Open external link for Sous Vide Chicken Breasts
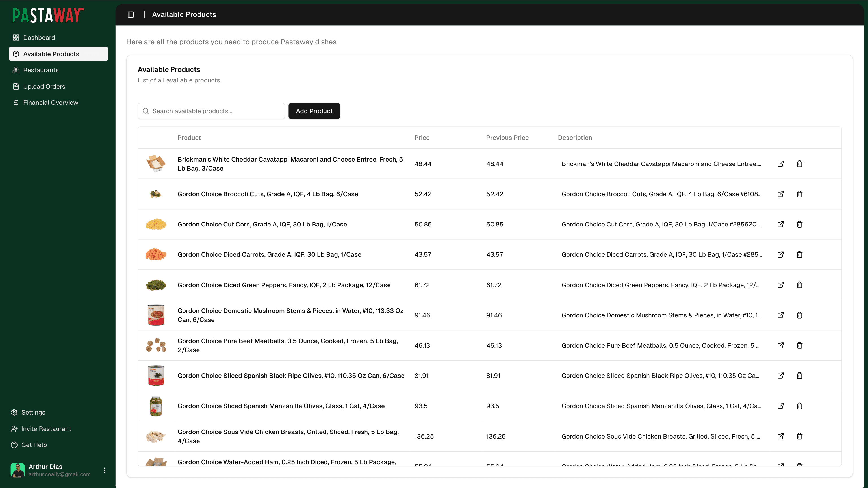 [x=781, y=436]
